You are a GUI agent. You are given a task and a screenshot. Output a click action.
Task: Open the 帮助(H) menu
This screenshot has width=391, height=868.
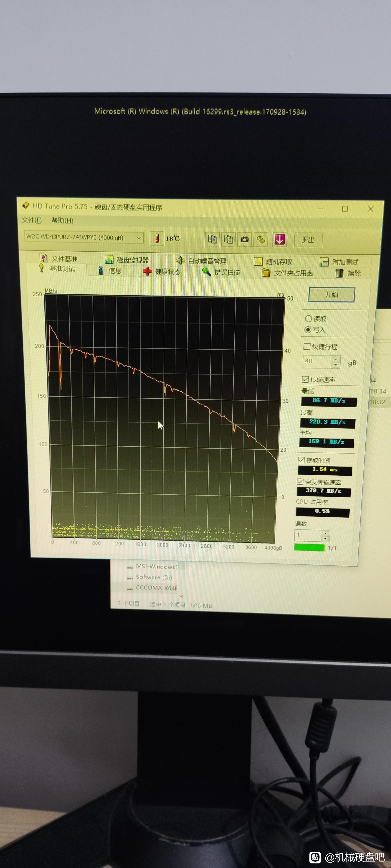[62, 220]
